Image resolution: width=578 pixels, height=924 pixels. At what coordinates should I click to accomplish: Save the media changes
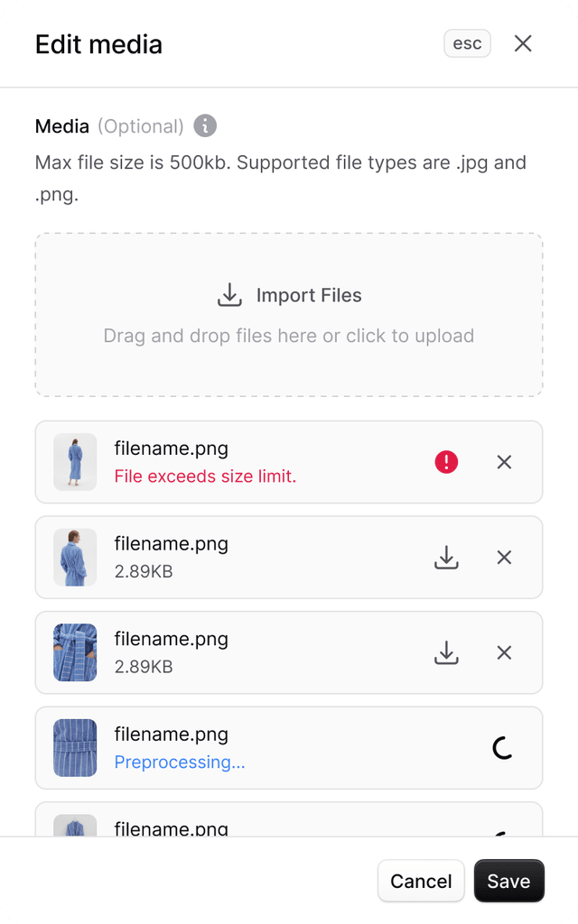508,881
